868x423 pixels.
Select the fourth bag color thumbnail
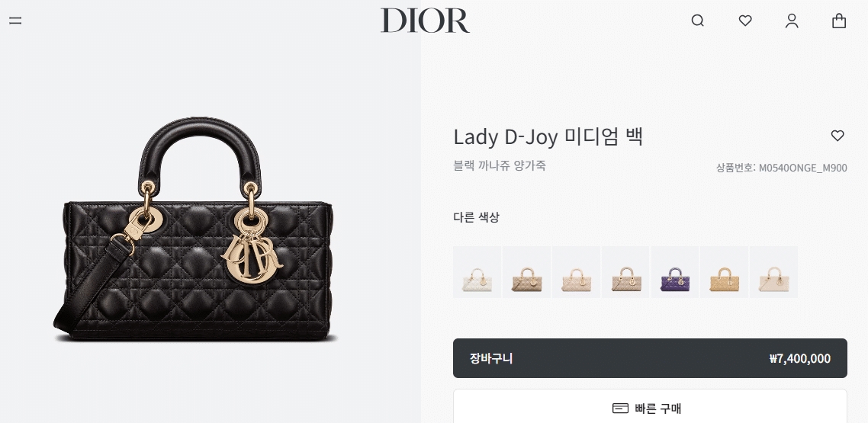[625, 272]
